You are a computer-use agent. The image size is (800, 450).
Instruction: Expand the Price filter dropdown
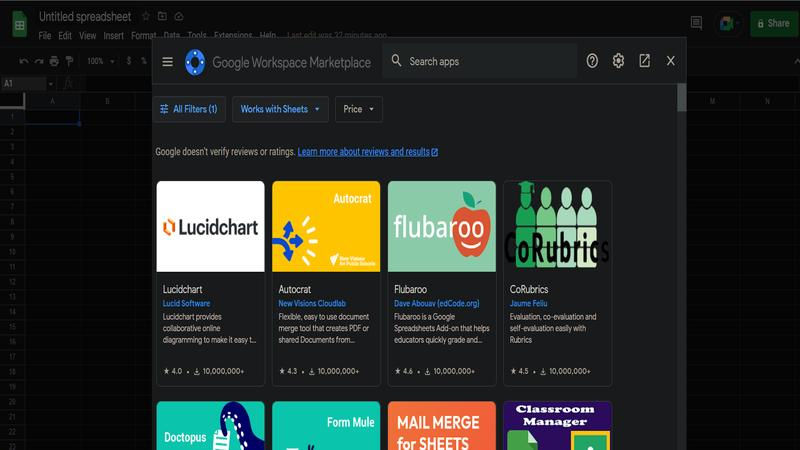click(x=359, y=109)
